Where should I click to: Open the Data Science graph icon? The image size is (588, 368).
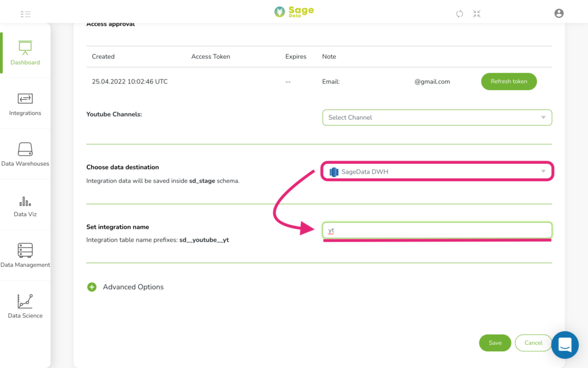[x=25, y=301]
